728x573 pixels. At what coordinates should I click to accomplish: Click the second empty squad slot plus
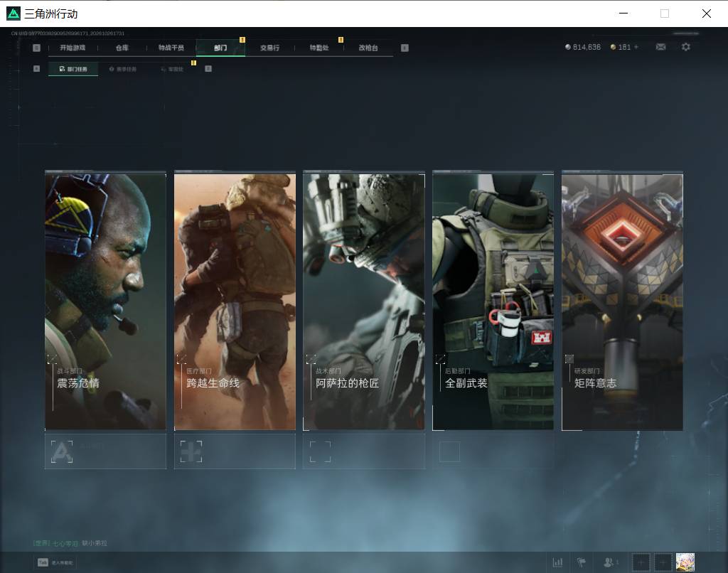pyautogui.click(x=663, y=562)
